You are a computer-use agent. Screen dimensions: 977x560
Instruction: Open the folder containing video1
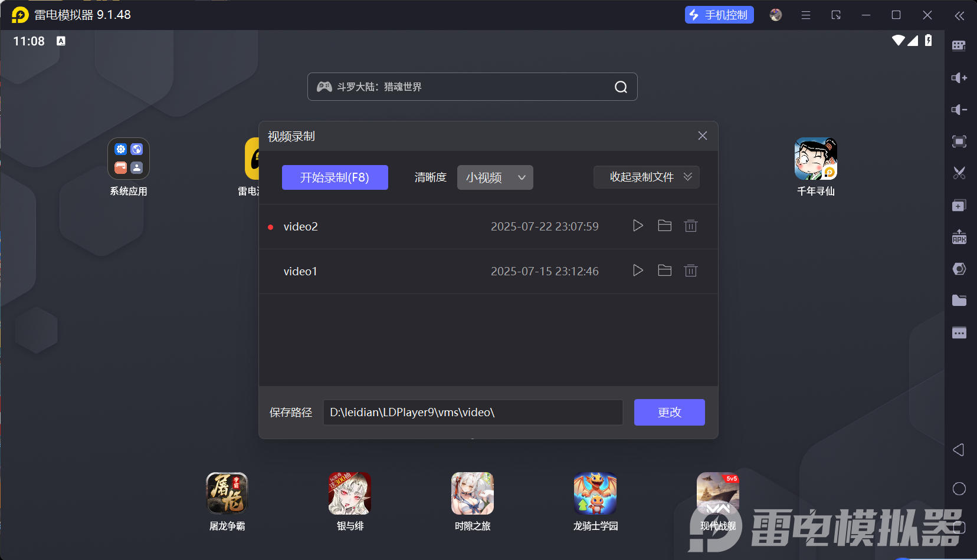tap(665, 271)
